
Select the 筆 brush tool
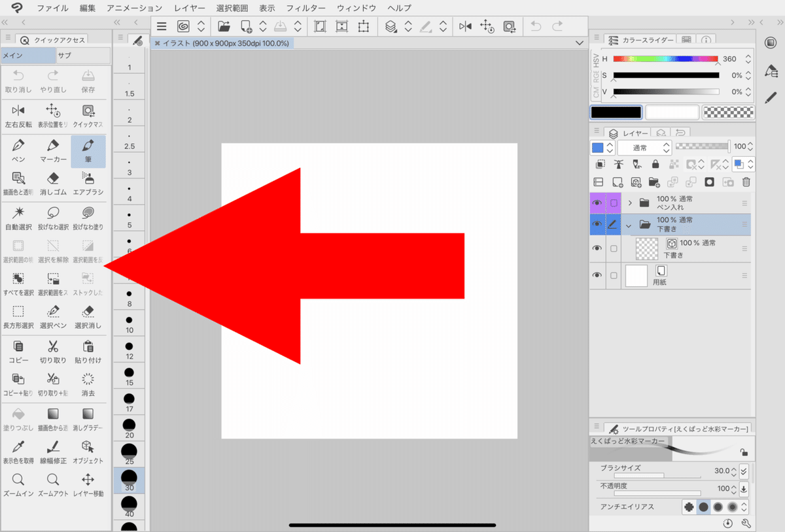(x=88, y=150)
